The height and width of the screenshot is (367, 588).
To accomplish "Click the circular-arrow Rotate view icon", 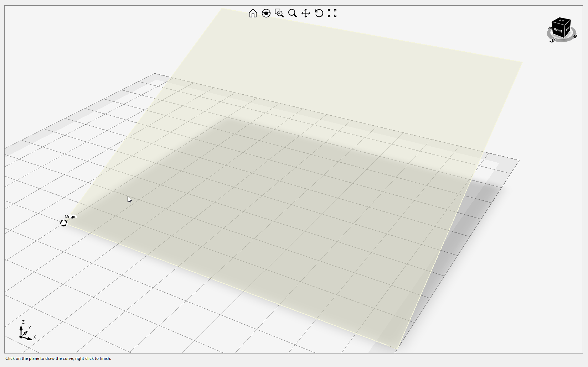I will pyautogui.click(x=319, y=13).
